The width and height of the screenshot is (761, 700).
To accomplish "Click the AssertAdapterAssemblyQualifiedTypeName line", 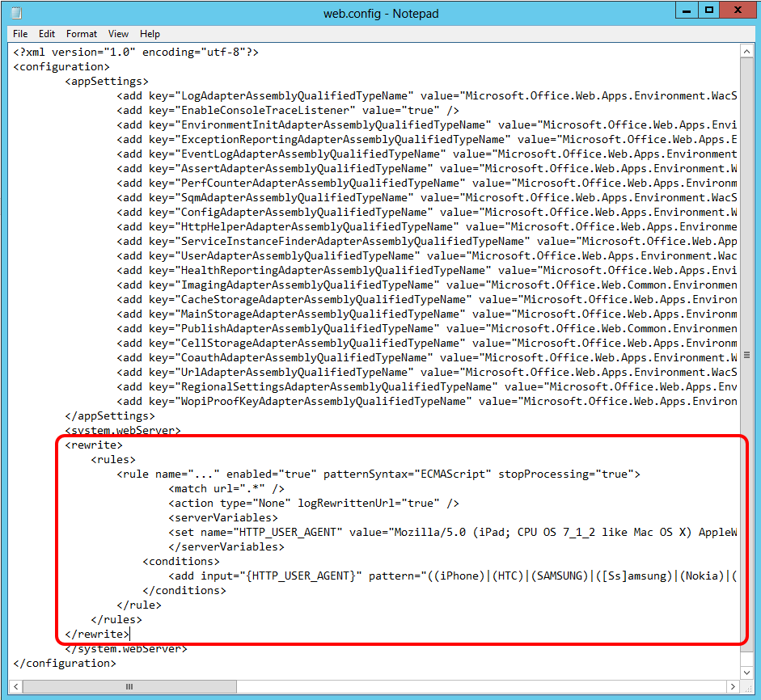I will [427, 168].
